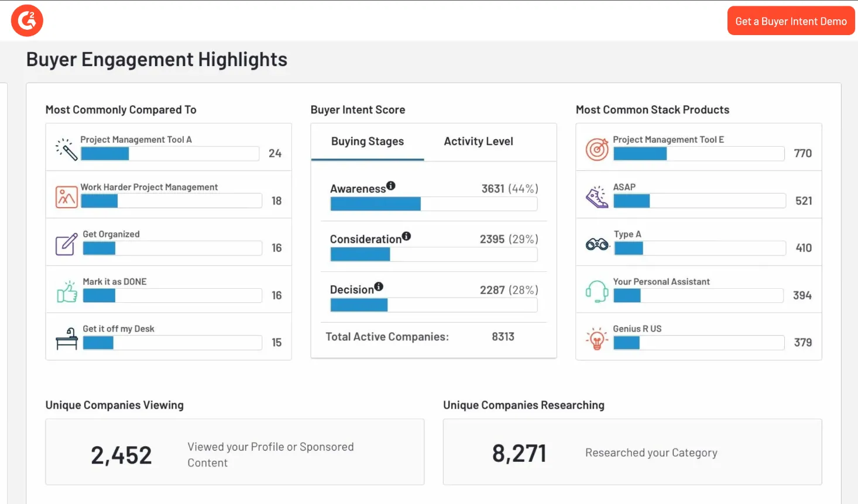Select the Buying Stages tab
The image size is (858, 504).
tap(368, 141)
